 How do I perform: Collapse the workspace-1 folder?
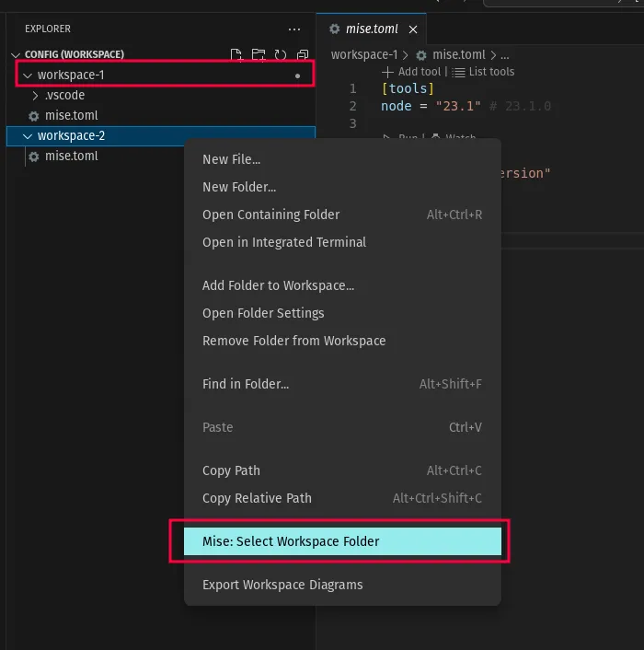pyautogui.click(x=28, y=75)
